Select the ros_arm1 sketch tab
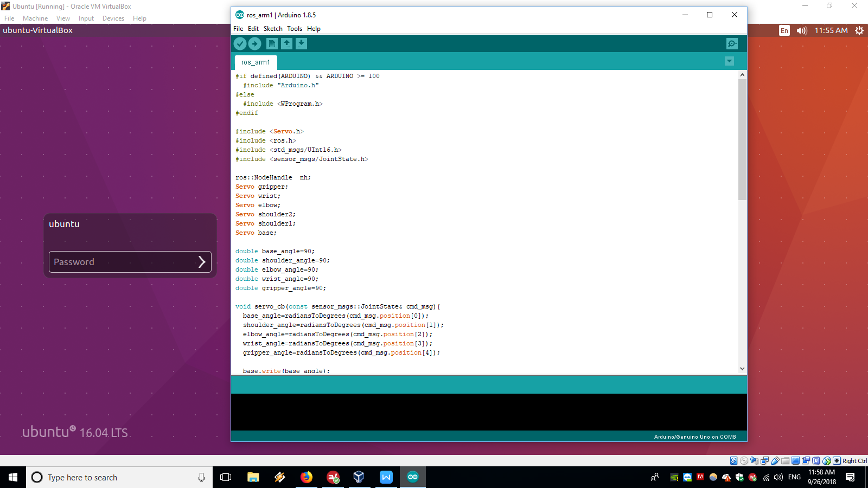Screen dimensions: 868x488 point(256,62)
